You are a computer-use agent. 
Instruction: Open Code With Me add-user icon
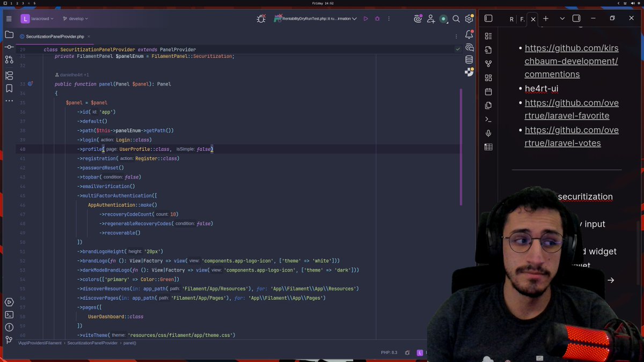pos(430,19)
